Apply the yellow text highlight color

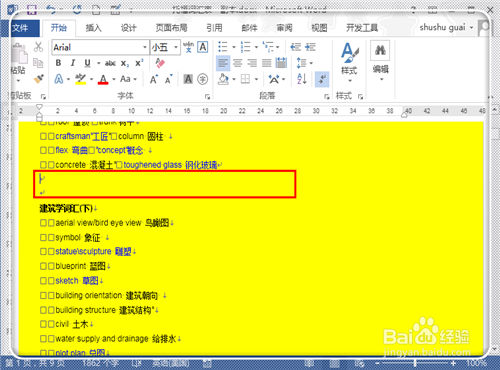tap(81, 79)
